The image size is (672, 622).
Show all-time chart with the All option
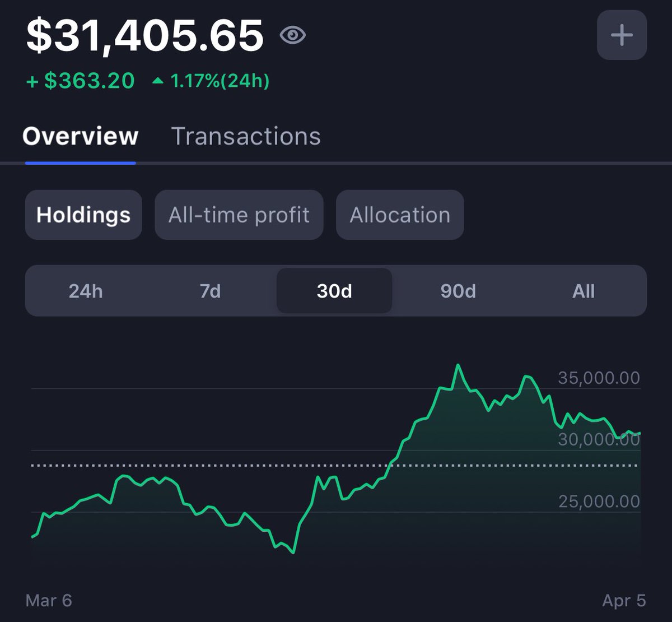584,291
